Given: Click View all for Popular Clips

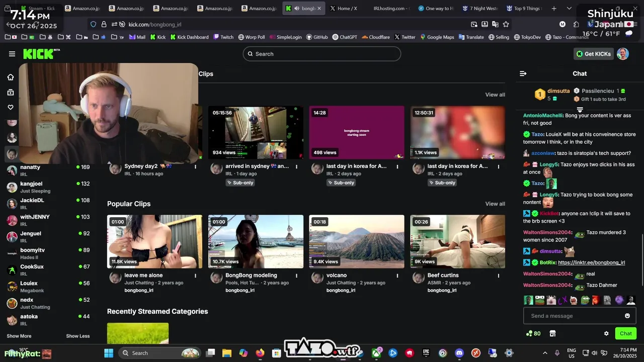Looking at the screenshot, I should [x=495, y=204].
